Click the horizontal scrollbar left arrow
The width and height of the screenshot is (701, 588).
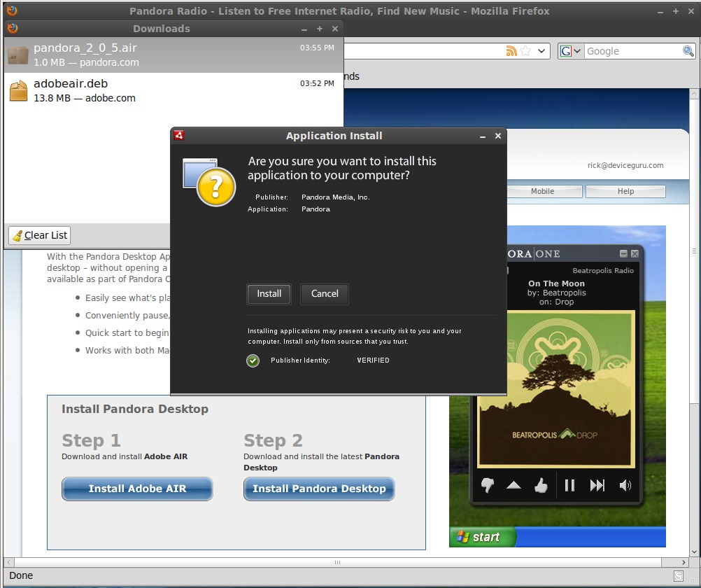tap(8, 562)
